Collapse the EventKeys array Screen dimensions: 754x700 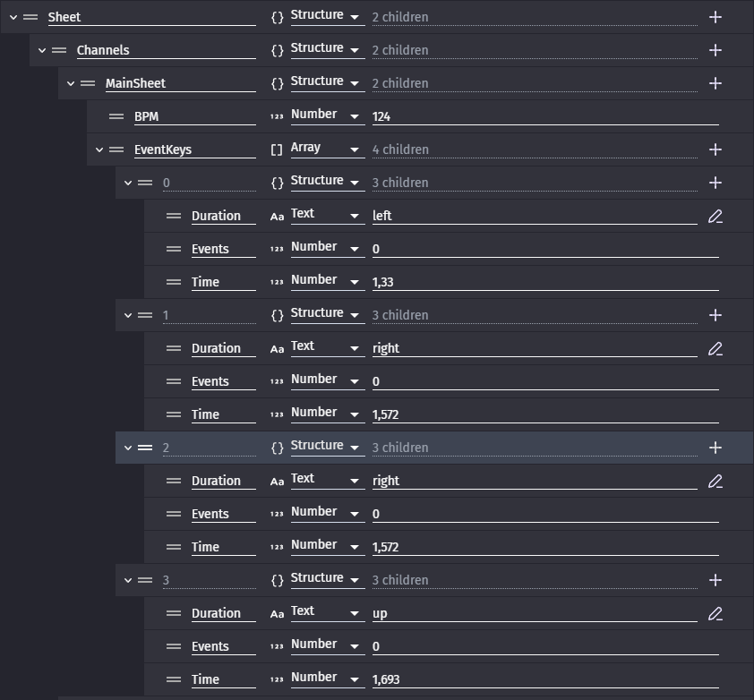coord(99,149)
